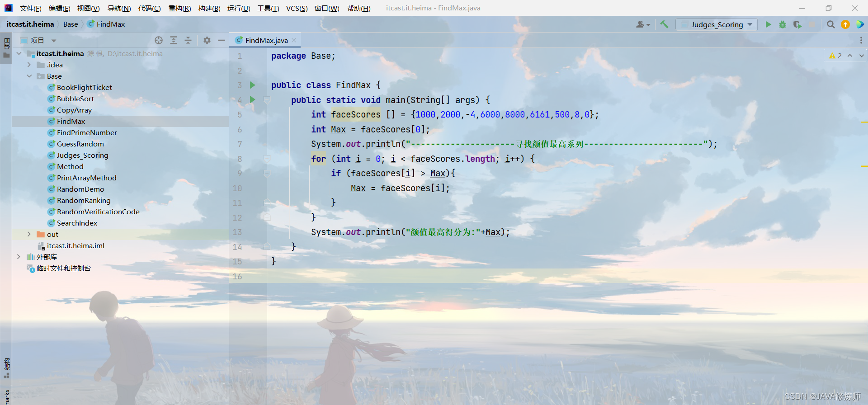Click Base breadcrumb in navigation bar
The width and height of the screenshot is (868, 405).
point(71,24)
